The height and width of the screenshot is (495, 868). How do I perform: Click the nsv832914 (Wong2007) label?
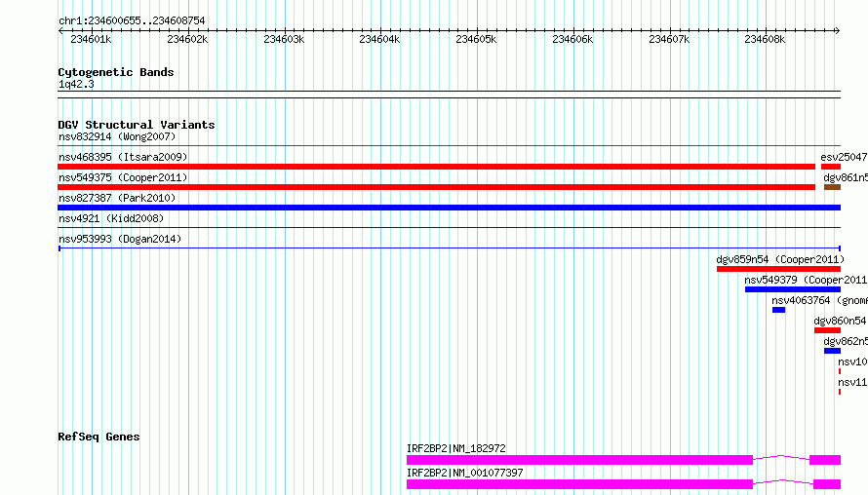[117, 136]
